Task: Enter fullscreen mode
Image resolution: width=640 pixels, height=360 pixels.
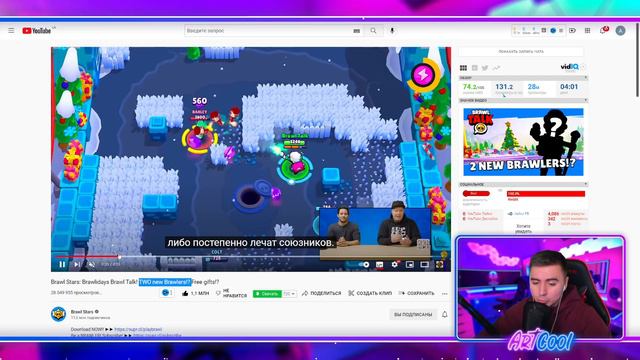Action: click(440, 264)
